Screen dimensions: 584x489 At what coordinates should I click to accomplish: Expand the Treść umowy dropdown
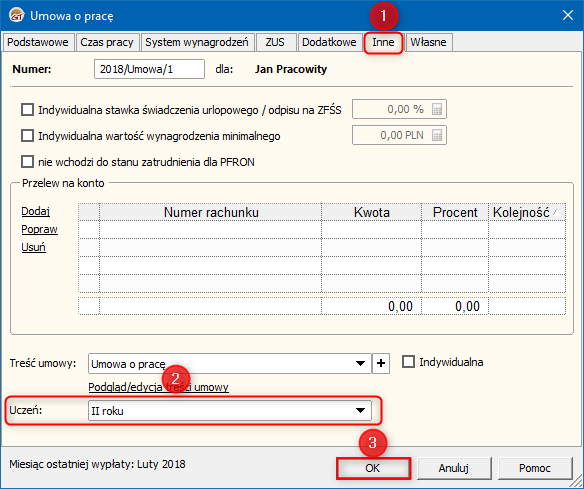360,363
